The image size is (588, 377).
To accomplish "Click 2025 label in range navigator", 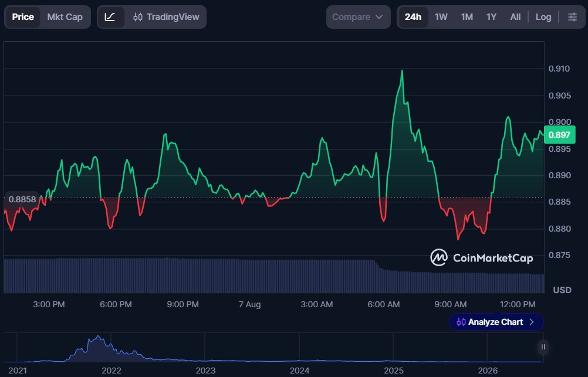I will [393, 371].
